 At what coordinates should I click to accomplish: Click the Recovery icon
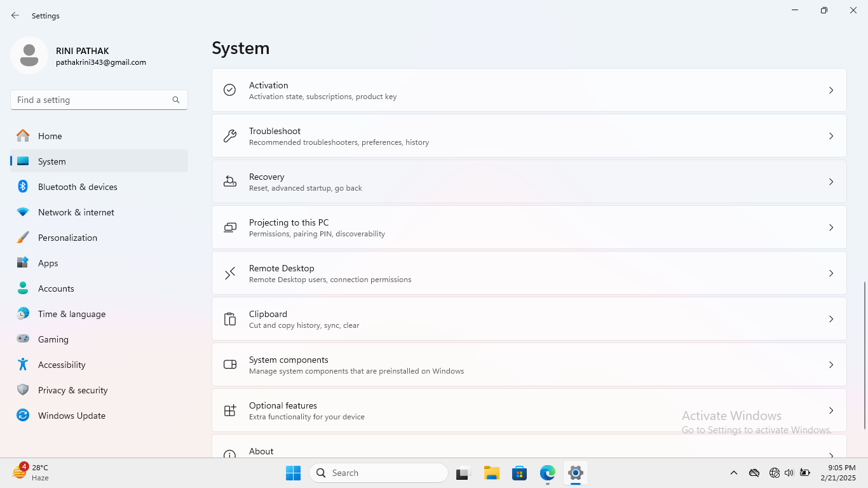click(230, 182)
